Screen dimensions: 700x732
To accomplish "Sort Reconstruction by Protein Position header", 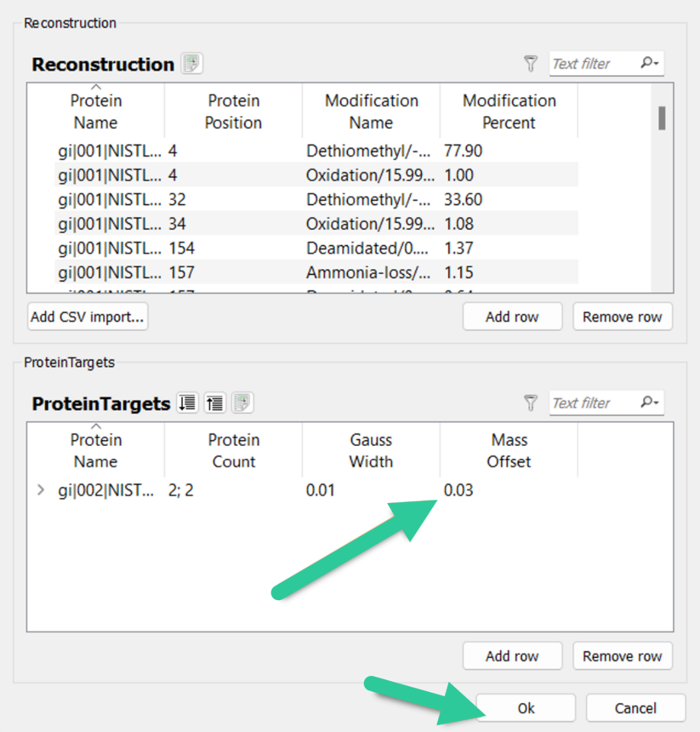I will click(x=233, y=111).
